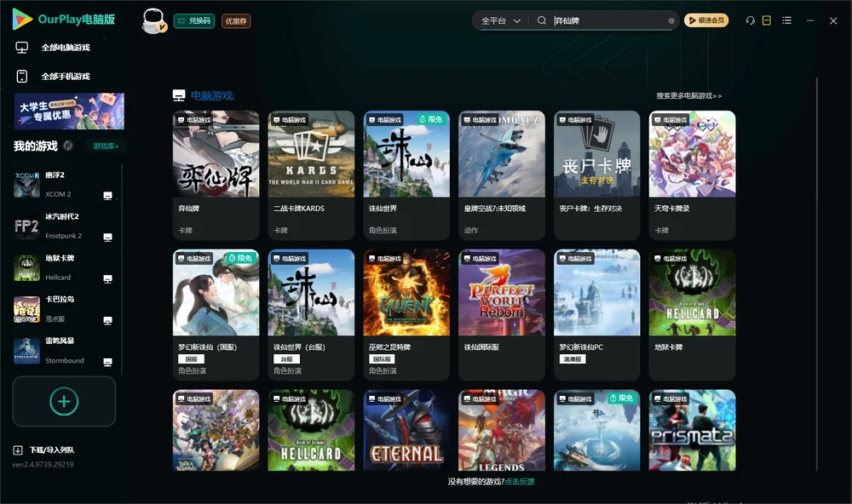Open the 二战卡牌KARDS game card
The image size is (852, 504).
(x=311, y=175)
